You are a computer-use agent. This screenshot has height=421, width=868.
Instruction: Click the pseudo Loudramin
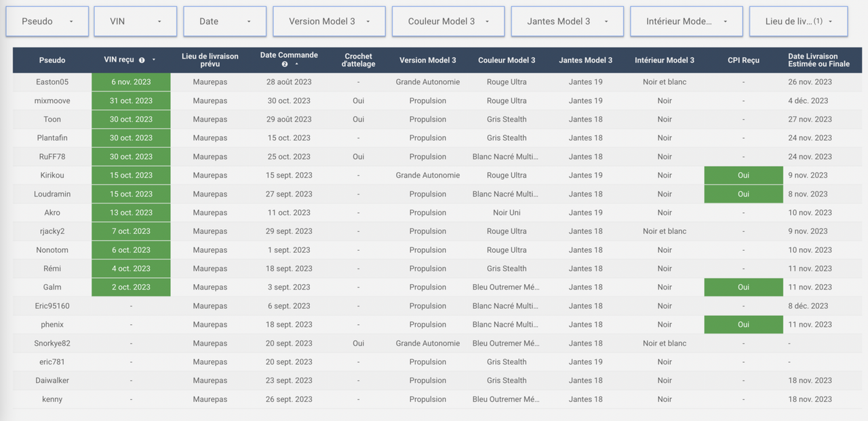coord(52,194)
